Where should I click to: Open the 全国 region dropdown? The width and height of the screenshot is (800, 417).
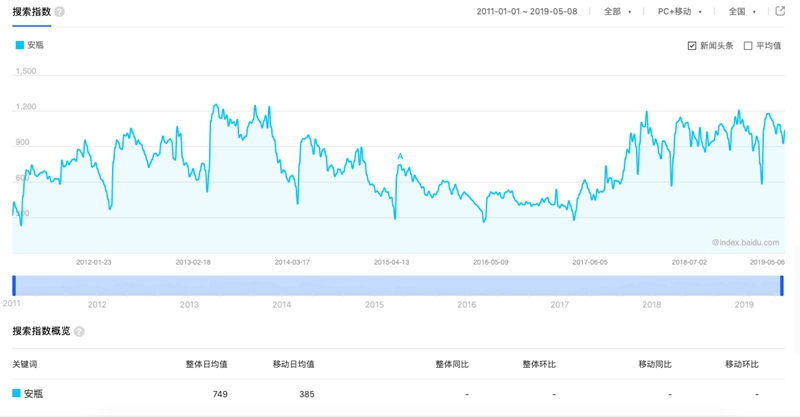click(742, 12)
